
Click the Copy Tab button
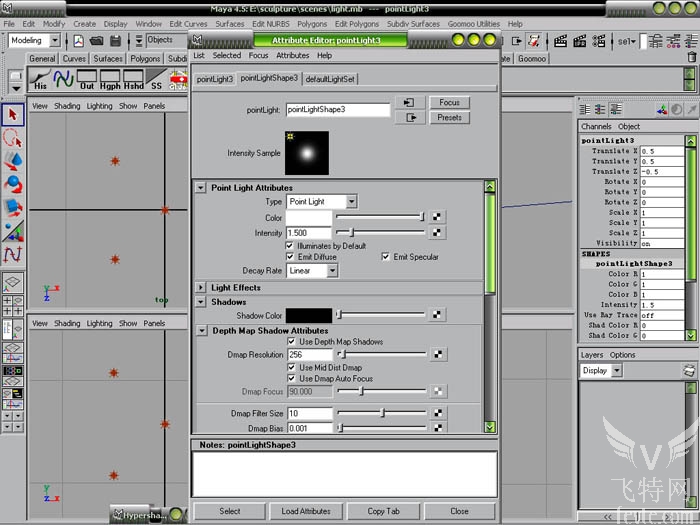pos(383,511)
